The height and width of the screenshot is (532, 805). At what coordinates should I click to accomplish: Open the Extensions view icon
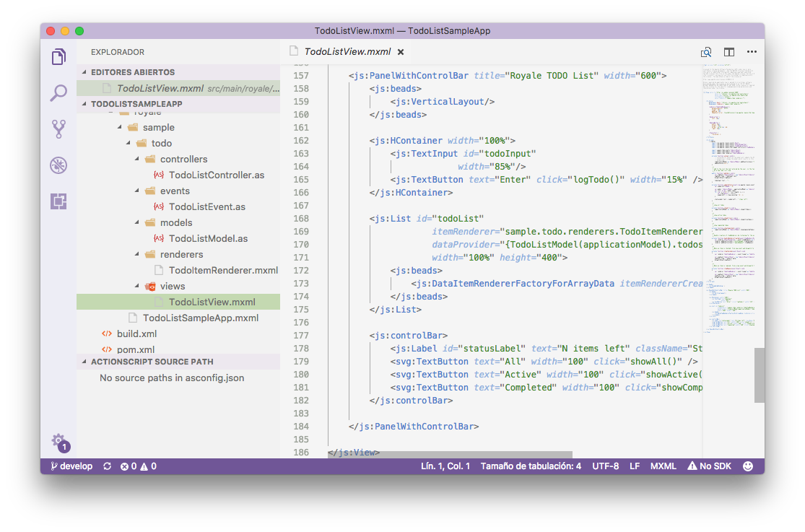tap(58, 201)
